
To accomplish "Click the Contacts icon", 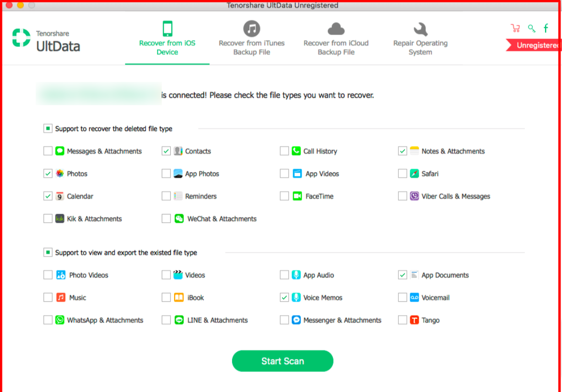I will click(178, 151).
